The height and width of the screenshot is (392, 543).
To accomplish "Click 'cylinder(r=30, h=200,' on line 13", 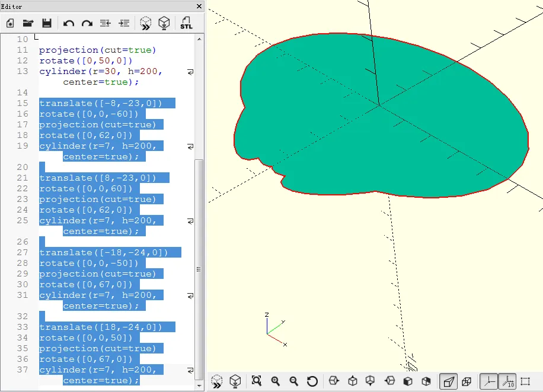I will click(101, 71).
